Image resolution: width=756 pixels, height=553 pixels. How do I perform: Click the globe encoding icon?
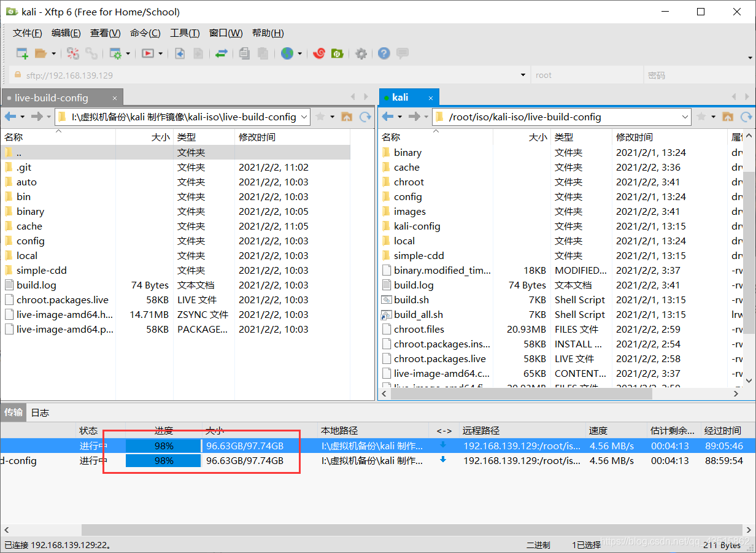pyautogui.click(x=287, y=53)
